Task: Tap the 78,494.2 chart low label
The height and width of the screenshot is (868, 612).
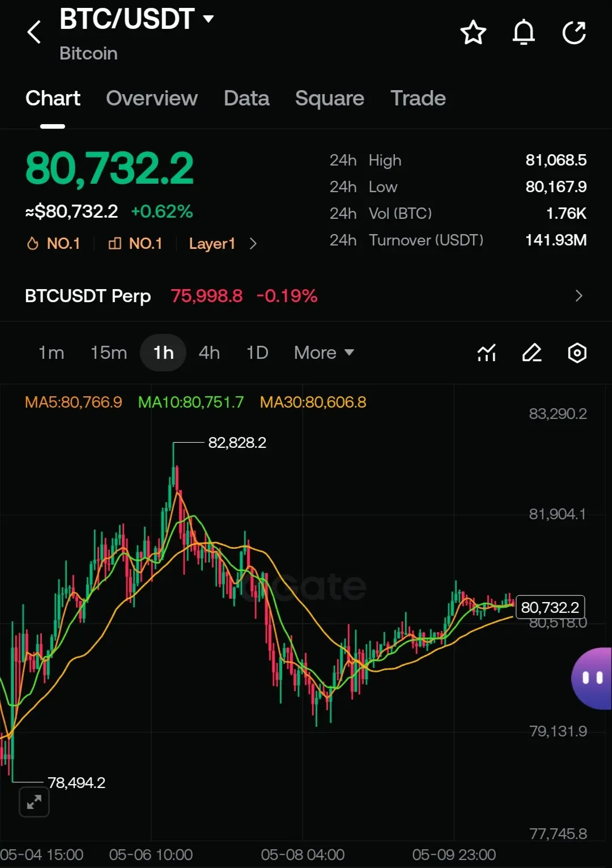Action: click(76, 783)
